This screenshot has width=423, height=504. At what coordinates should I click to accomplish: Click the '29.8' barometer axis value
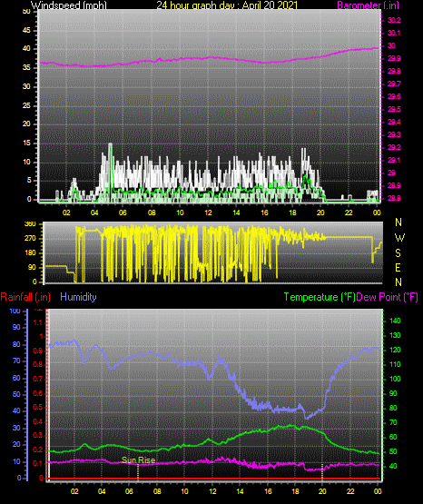click(x=394, y=71)
